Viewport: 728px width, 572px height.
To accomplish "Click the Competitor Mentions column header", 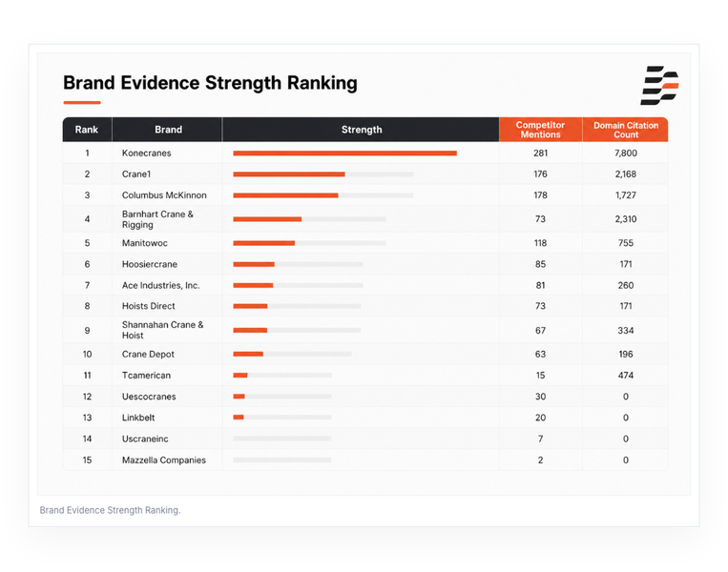I will 540,130.
